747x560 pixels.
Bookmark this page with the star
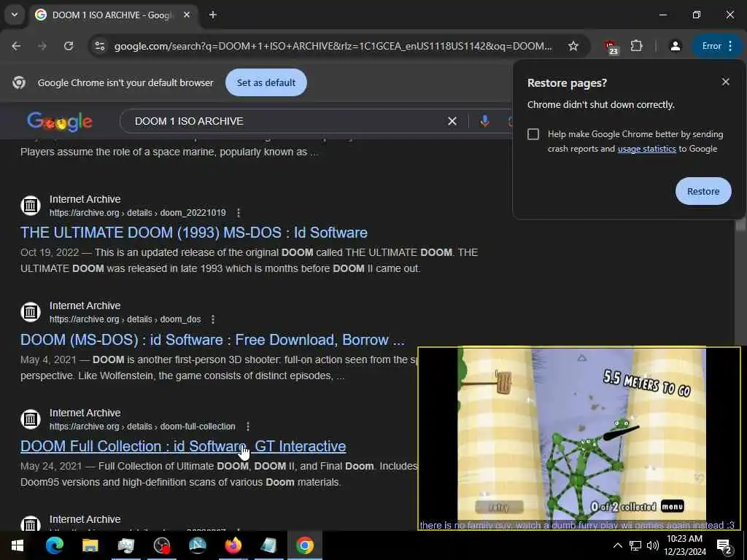click(573, 46)
